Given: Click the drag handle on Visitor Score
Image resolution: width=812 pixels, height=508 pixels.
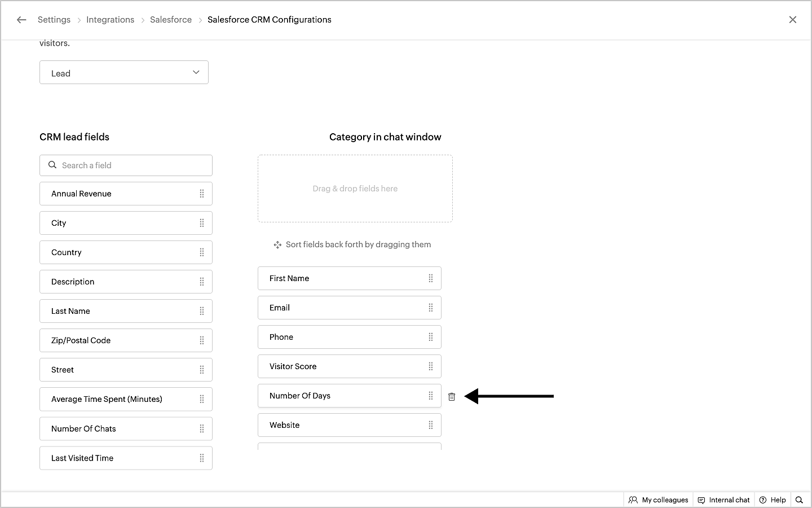Looking at the screenshot, I should click(431, 366).
